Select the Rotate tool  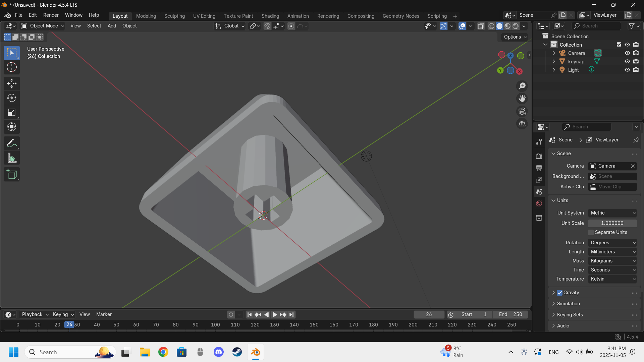tap(12, 98)
